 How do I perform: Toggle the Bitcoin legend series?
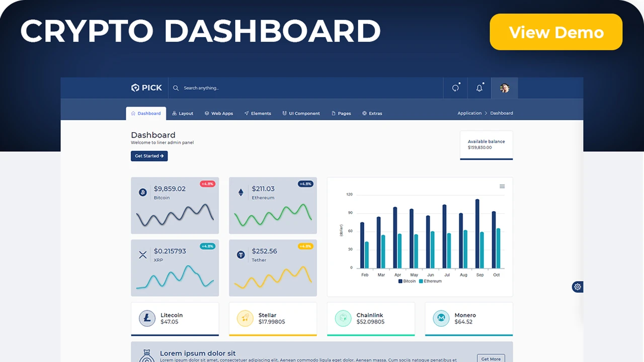pos(407,281)
